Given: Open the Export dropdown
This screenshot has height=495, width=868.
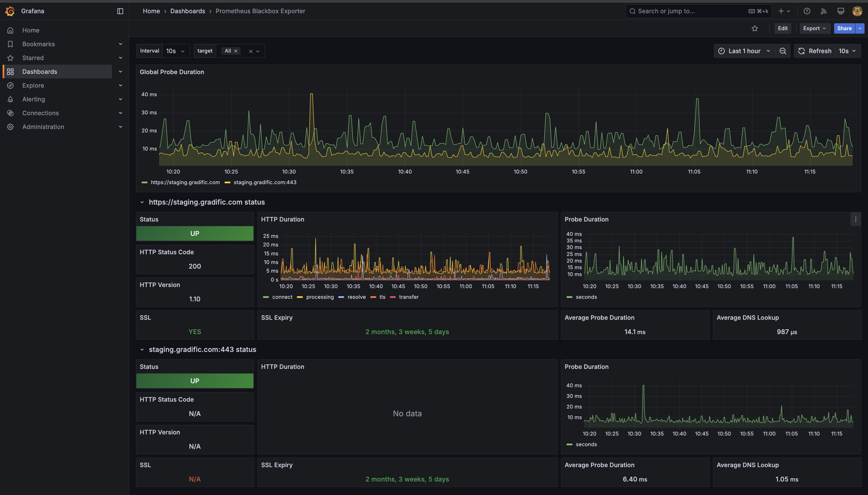Looking at the screenshot, I should coord(815,28).
